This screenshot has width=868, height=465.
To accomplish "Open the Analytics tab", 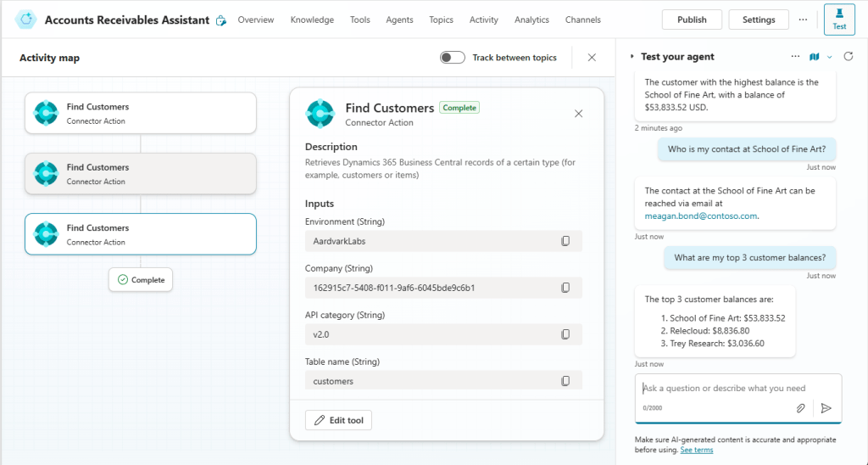I will pyautogui.click(x=531, y=20).
